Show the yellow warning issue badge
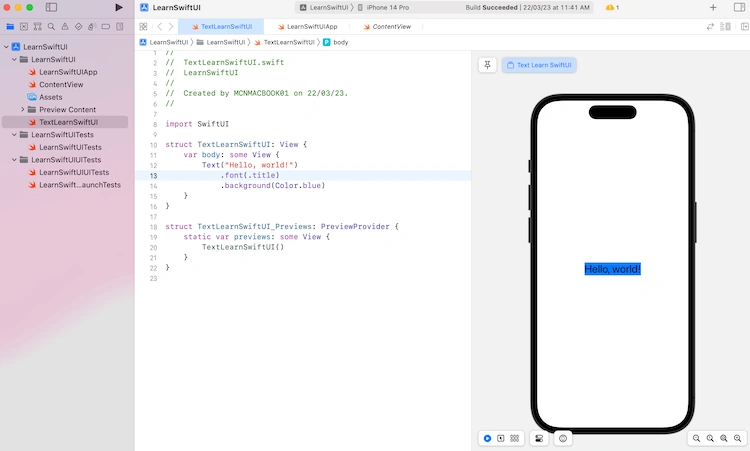Viewport: 750px width, 451px height. click(612, 8)
